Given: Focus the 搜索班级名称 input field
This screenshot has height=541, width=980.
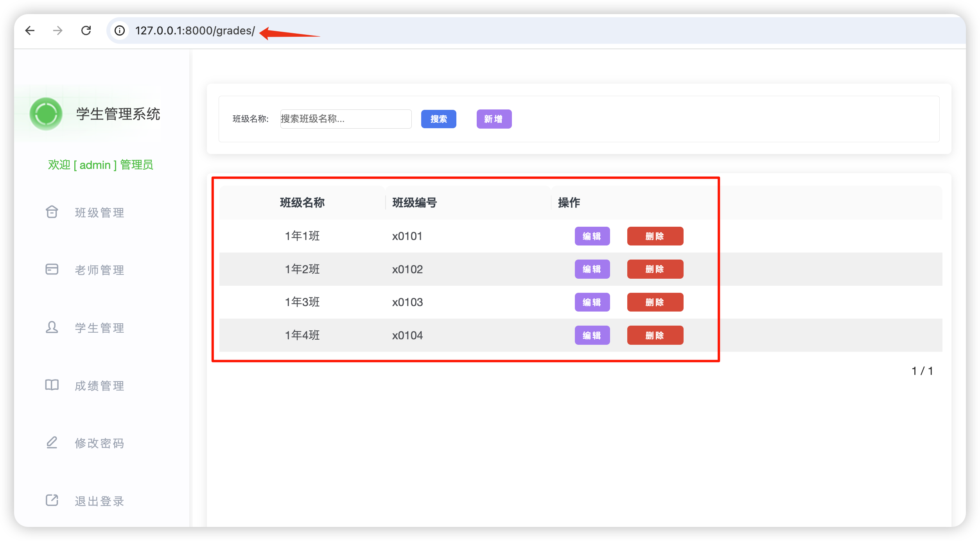Looking at the screenshot, I should point(346,119).
